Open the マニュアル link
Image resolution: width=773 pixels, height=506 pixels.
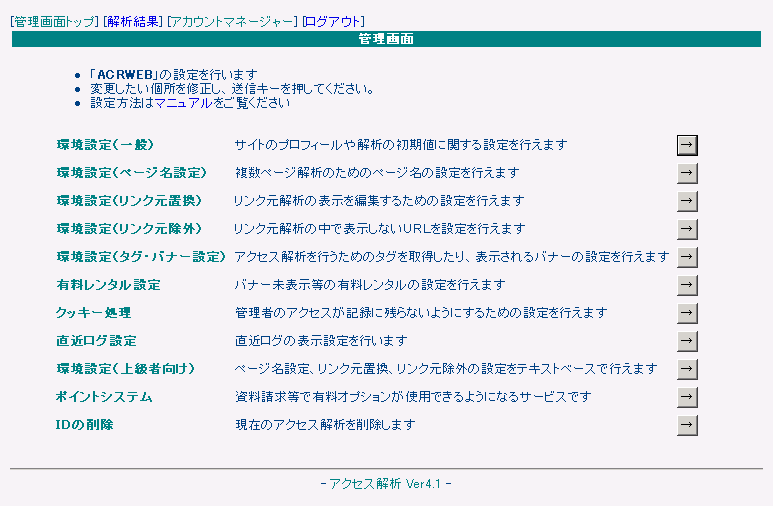click(x=183, y=103)
